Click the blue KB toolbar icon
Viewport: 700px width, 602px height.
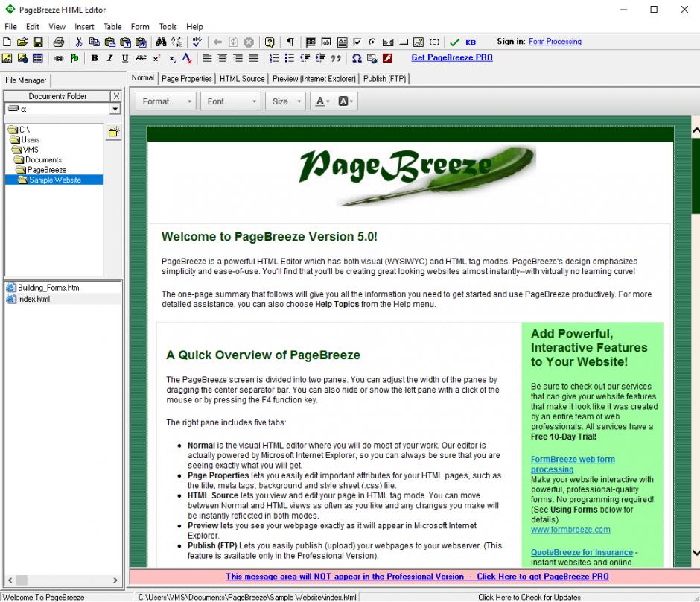click(471, 42)
